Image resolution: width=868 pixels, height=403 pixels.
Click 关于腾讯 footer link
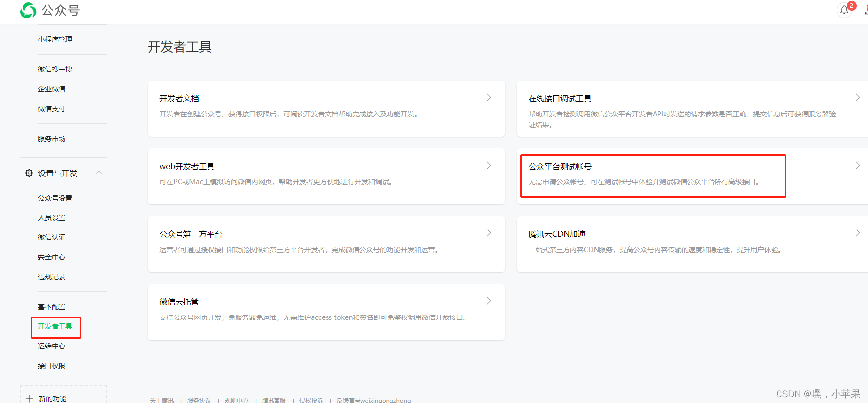[x=162, y=400]
